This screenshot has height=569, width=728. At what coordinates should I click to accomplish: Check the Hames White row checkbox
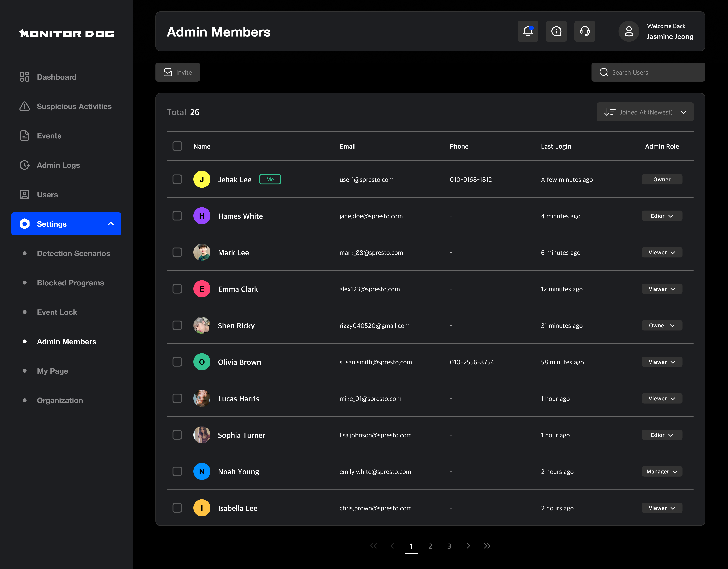177,216
